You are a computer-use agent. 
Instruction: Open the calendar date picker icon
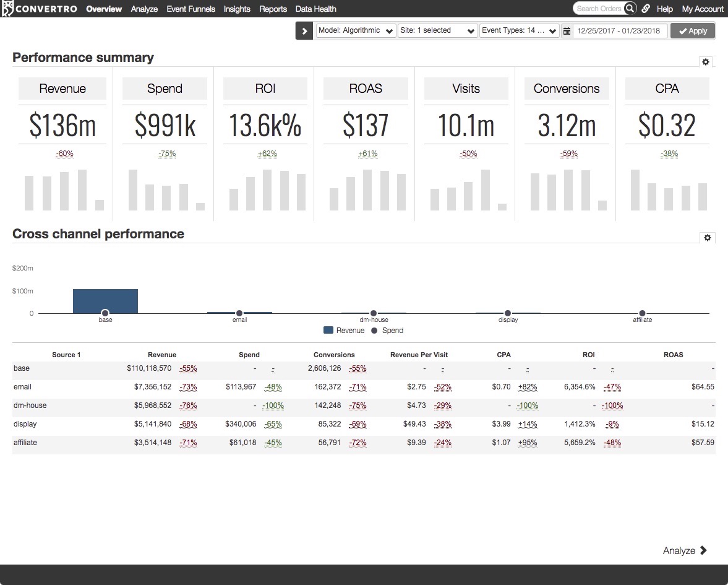click(x=567, y=31)
